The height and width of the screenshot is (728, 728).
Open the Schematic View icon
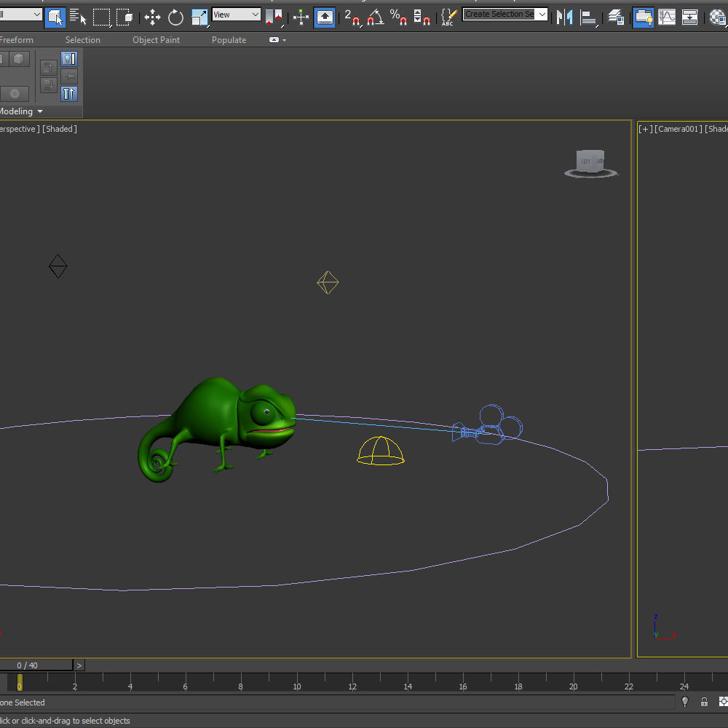tap(689, 17)
